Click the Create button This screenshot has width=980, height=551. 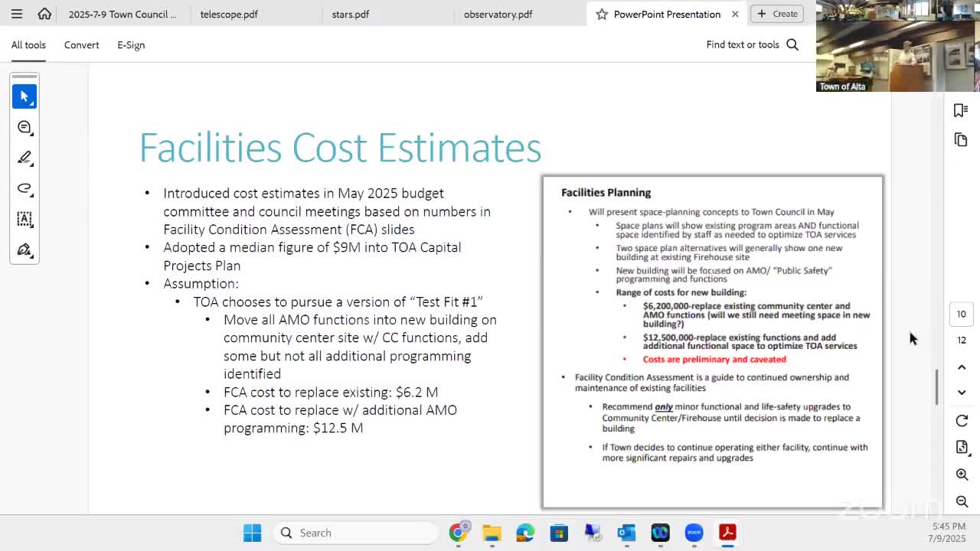click(x=777, y=14)
